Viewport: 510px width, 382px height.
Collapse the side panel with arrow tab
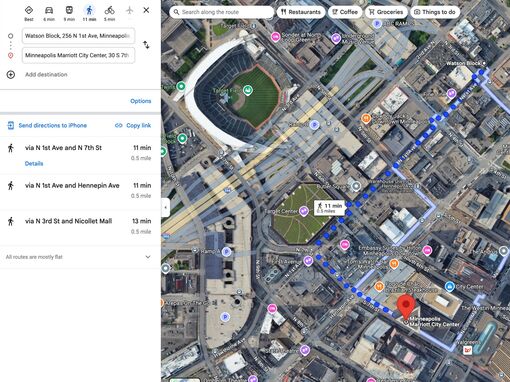tap(166, 207)
